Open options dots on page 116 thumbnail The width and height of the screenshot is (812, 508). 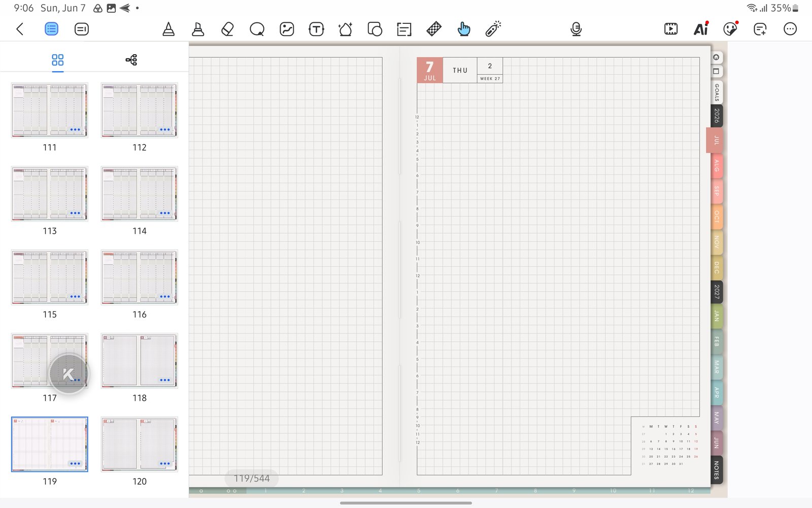point(165,296)
